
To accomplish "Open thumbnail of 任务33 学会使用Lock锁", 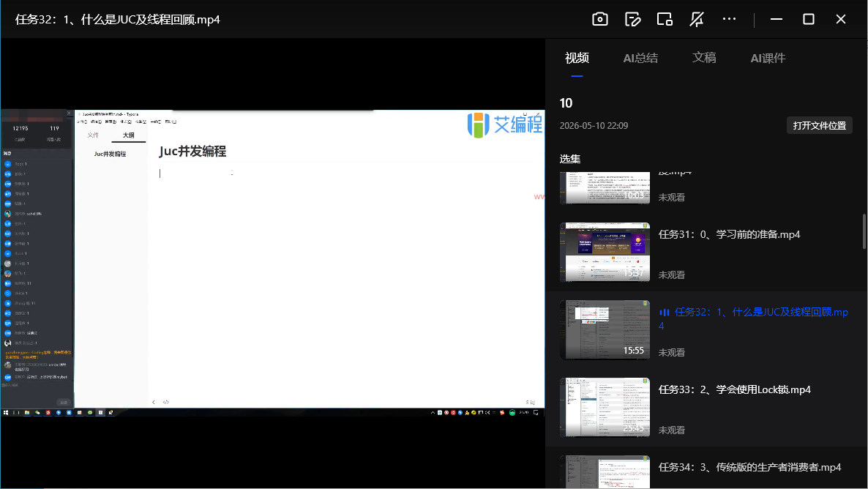I will tap(605, 407).
